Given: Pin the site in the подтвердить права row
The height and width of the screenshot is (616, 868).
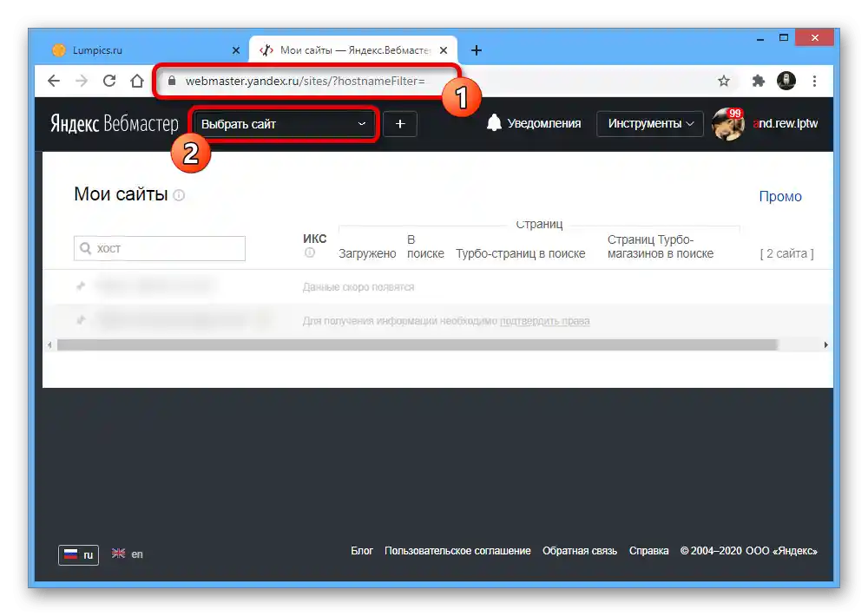Looking at the screenshot, I should (81, 320).
